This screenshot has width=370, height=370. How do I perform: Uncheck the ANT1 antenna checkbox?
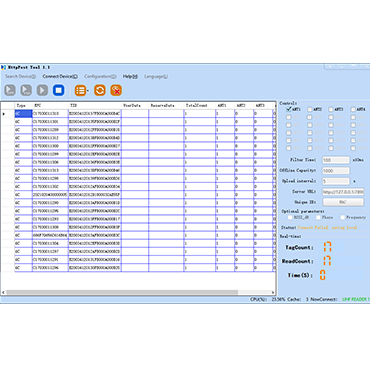tap(289, 109)
